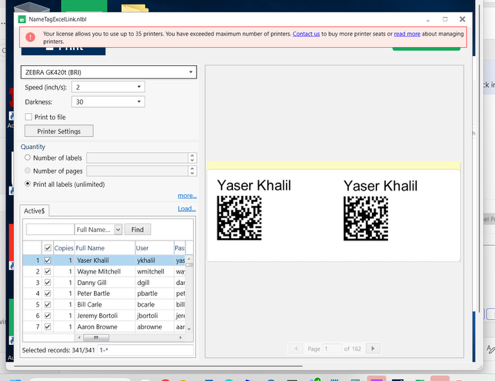
Task: Go to previous preview page arrow
Action: click(296, 349)
